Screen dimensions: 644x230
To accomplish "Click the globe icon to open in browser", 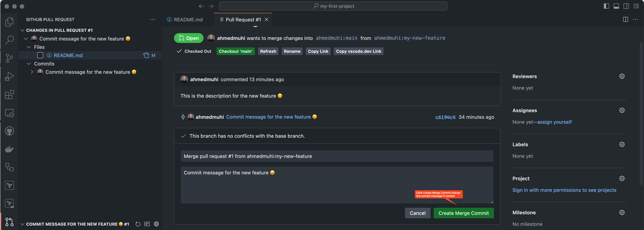I will [x=156, y=224].
